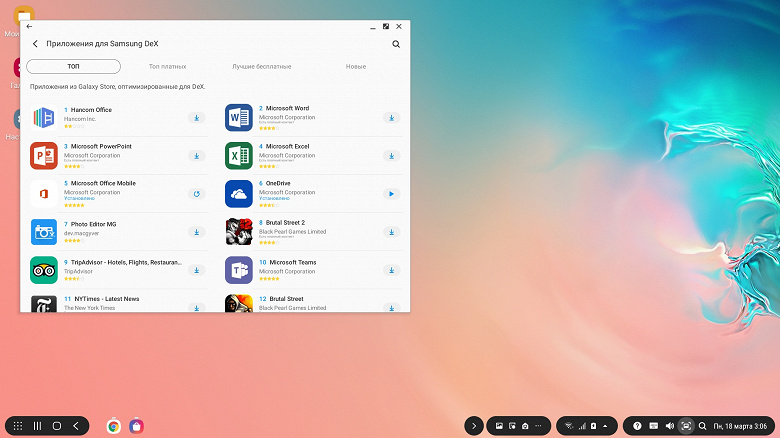Open the Brutal Street 2 game icon
780x438 pixels.
pos(239,232)
